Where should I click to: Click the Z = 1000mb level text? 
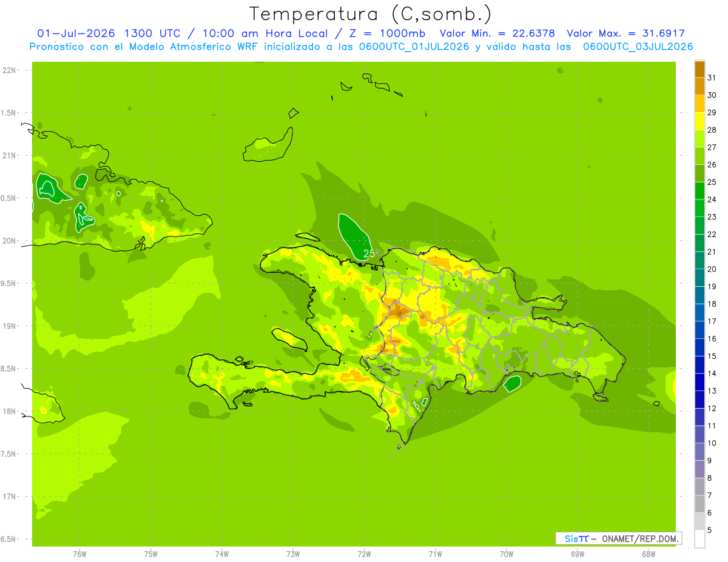(389, 33)
